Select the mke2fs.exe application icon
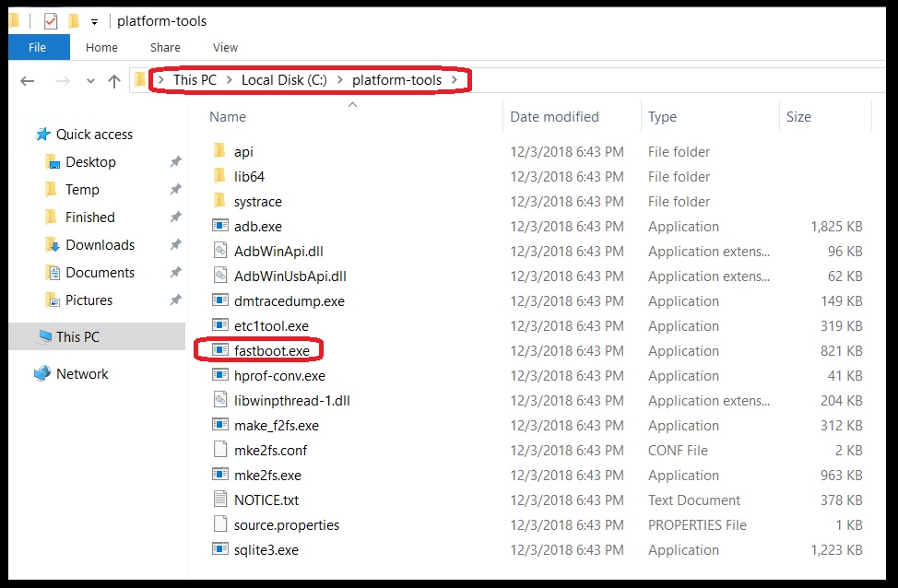Image resolution: width=898 pixels, height=588 pixels. pyautogui.click(x=220, y=475)
